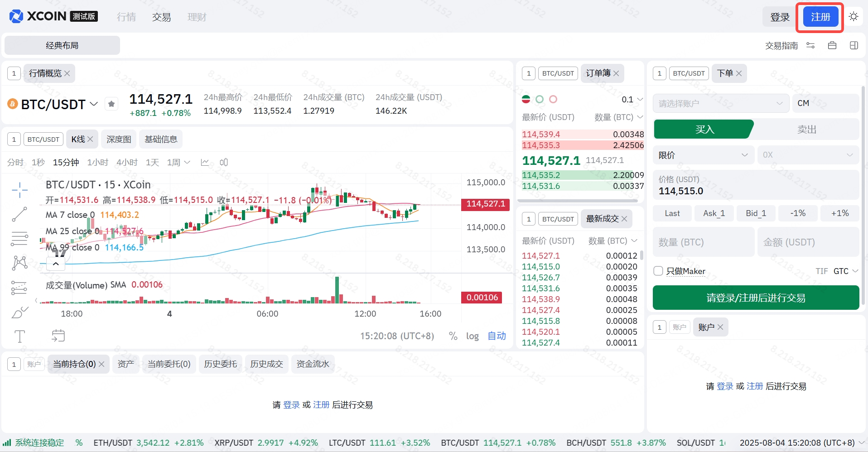Open the 历史委托 tab
This screenshot has height=452, width=868.
point(220,364)
